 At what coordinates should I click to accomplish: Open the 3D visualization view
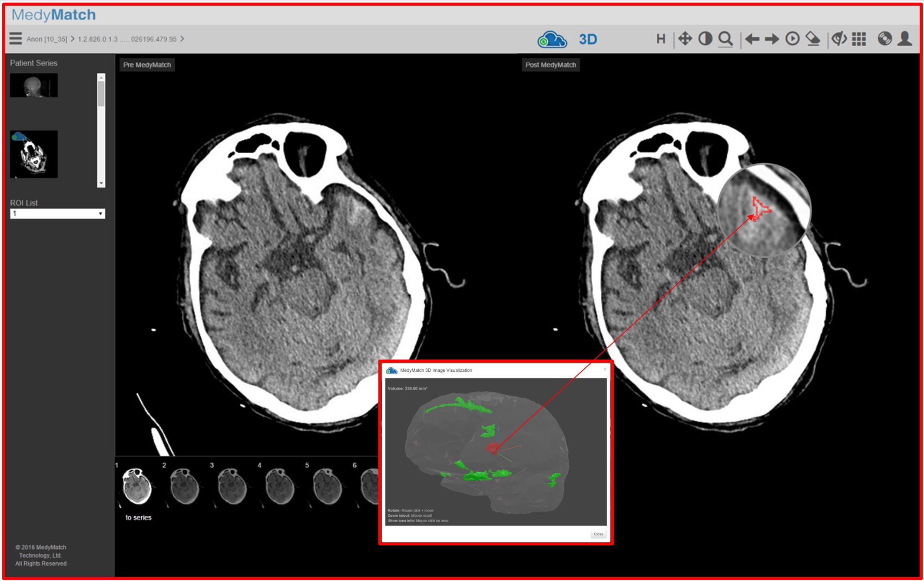(588, 40)
